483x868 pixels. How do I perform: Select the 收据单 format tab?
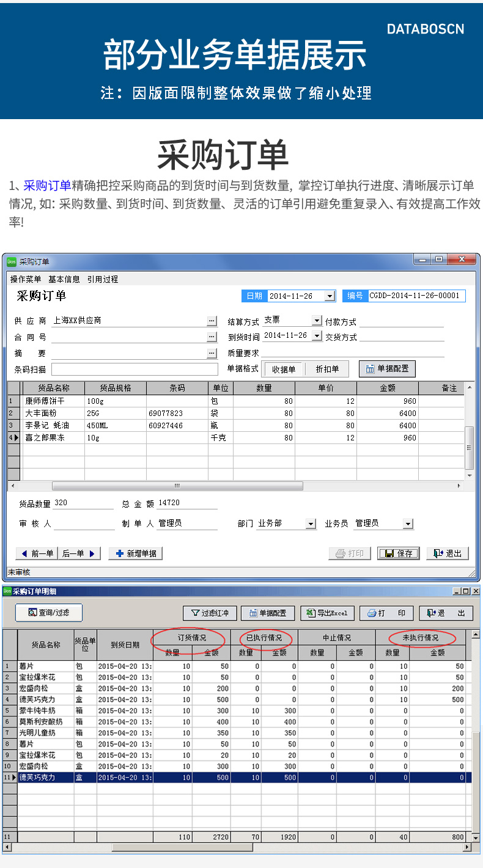pyautogui.click(x=284, y=369)
